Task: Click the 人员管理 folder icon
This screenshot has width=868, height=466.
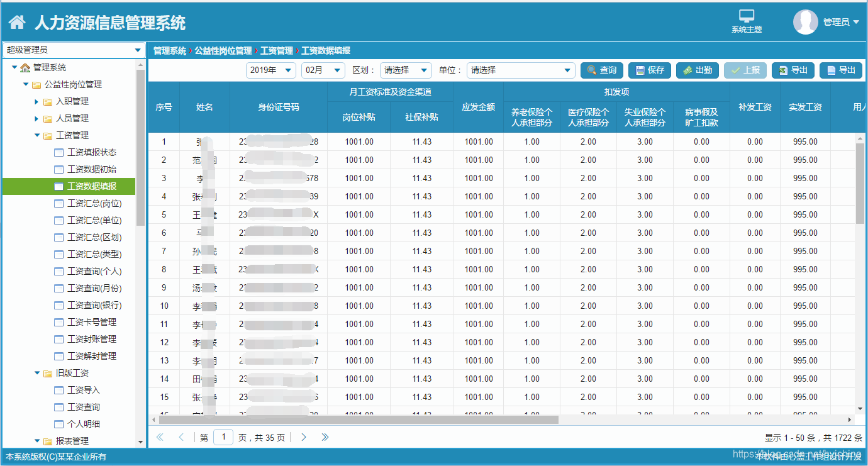Action: (48, 118)
